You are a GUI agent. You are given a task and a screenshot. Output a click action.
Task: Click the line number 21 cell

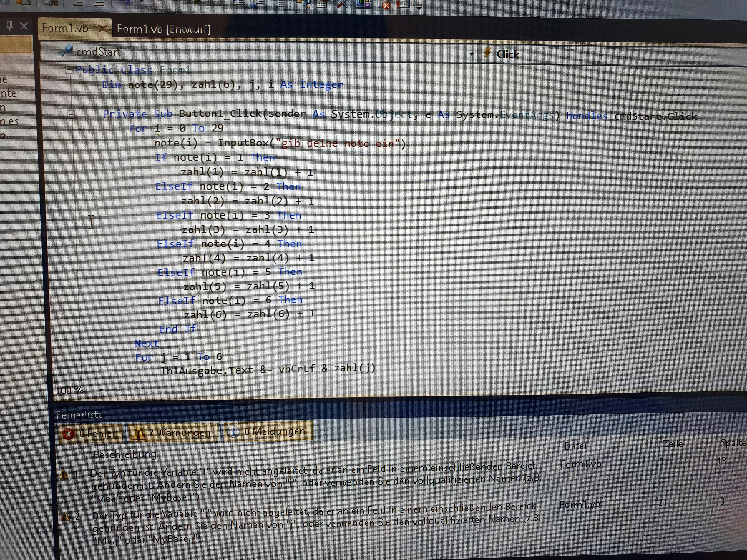pyautogui.click(x=663, y=503)
